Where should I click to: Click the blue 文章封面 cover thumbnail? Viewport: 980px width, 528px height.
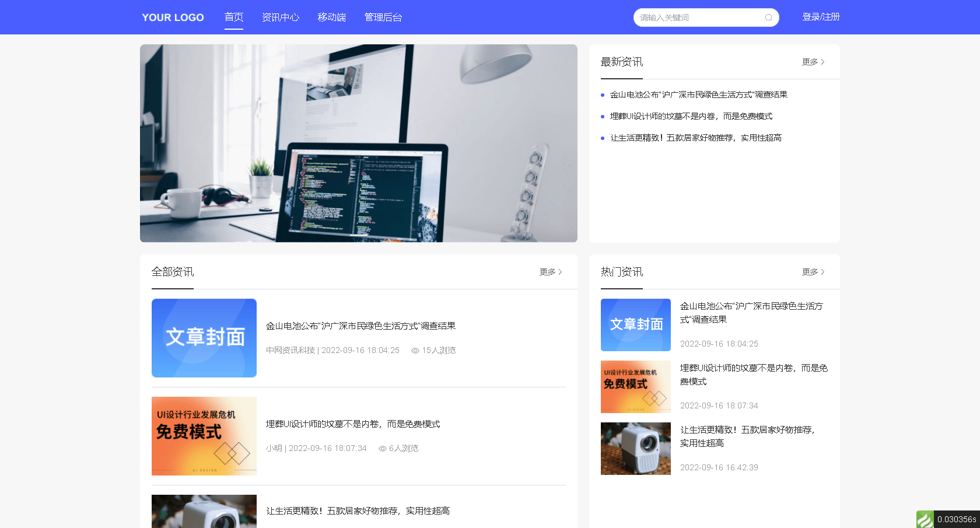(204, 338)
